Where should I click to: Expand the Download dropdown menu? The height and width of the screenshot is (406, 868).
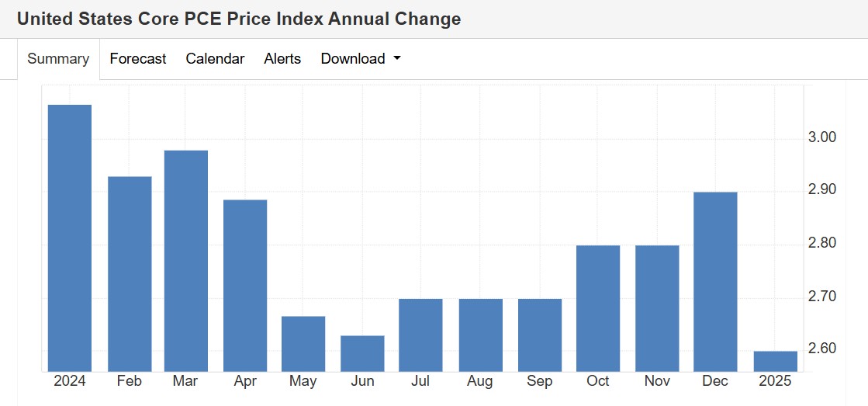(361, 59)
